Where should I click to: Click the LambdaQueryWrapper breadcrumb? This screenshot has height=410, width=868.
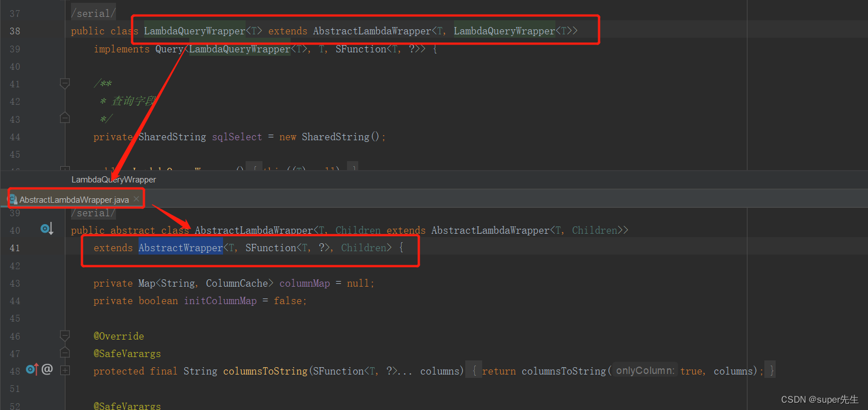point(114,180)
